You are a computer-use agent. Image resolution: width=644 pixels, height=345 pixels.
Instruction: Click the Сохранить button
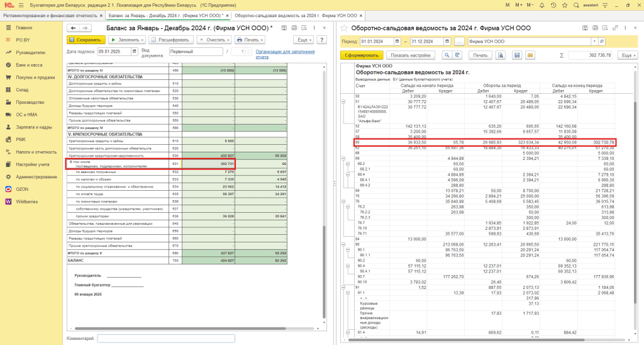pos(86,40)
